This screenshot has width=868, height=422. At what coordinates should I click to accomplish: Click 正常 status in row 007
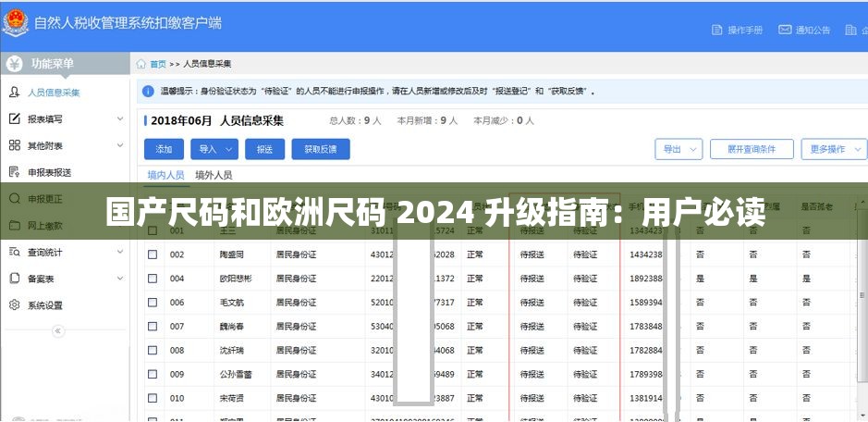coord(475,327)
